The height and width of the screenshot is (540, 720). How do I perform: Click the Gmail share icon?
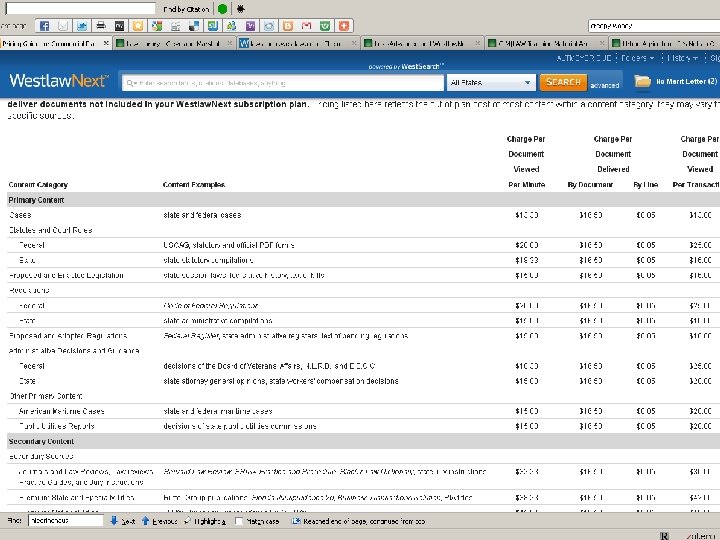pyautogui.click(x=306, y=26)
